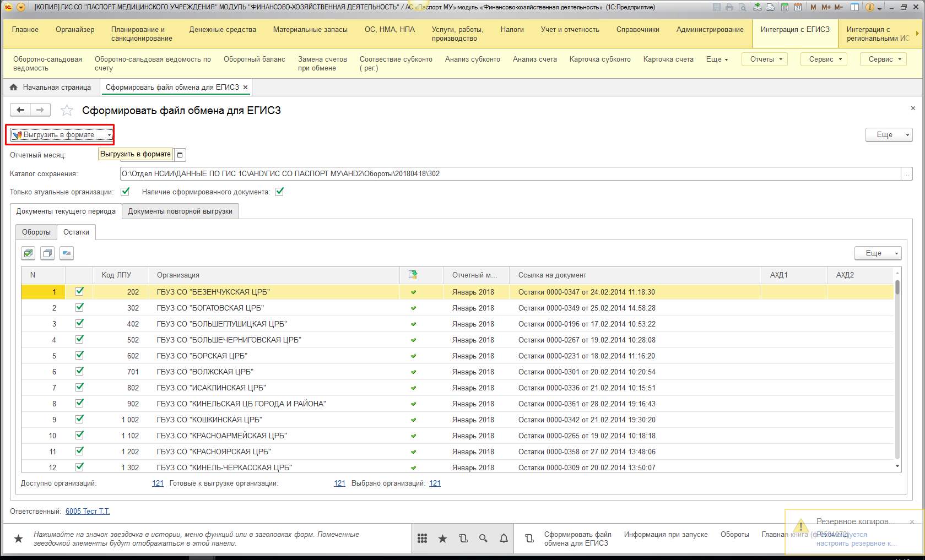
Task: Click the uncheck all rows icon
Action: (47, 253)
